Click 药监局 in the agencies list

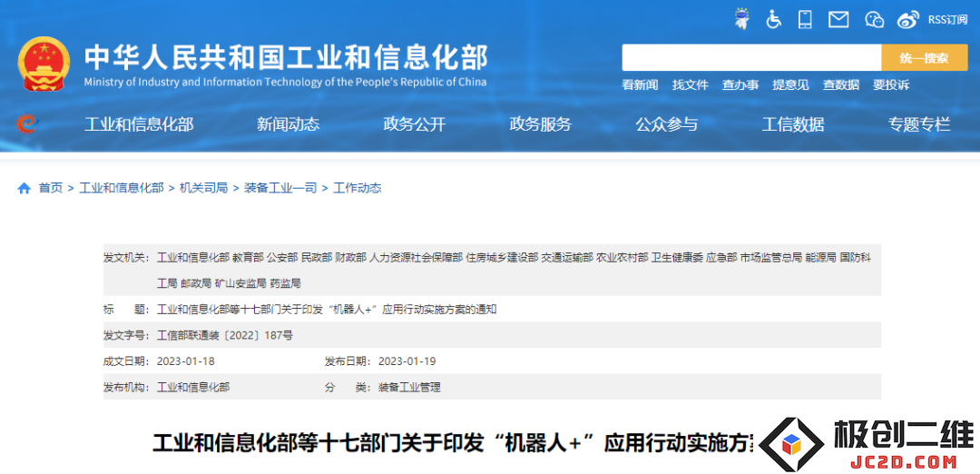[x=286, y=284]
